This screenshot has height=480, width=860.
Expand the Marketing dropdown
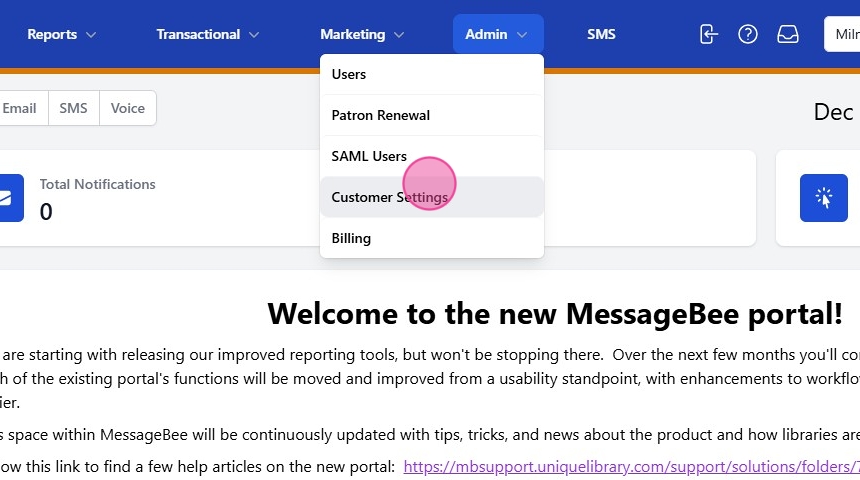[362, 34]
